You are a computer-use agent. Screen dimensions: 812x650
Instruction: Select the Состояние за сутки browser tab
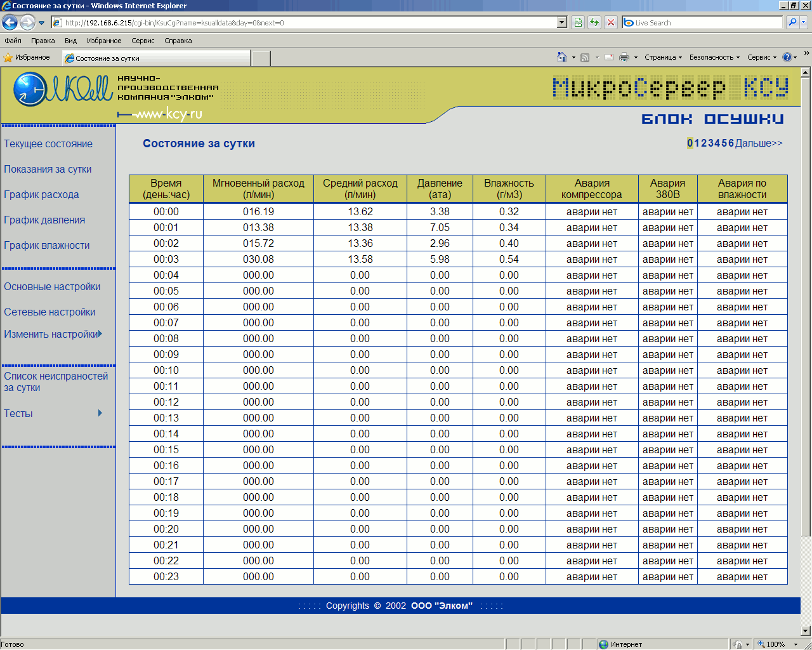coord(157,58)
